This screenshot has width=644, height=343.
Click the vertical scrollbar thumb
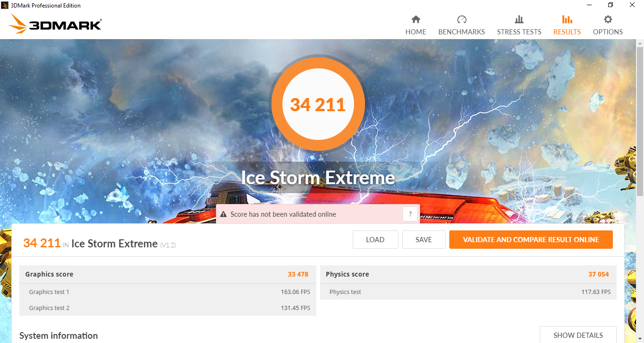[640, 122]
